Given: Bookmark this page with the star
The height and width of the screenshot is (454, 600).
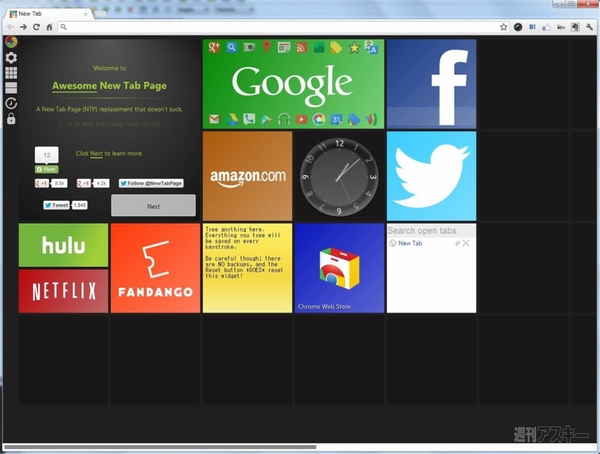Looking at the screenshot, I should point(504,27).
